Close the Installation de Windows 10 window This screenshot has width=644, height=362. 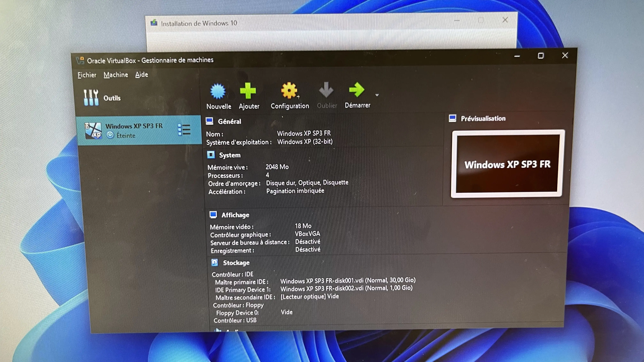[505, 20]
